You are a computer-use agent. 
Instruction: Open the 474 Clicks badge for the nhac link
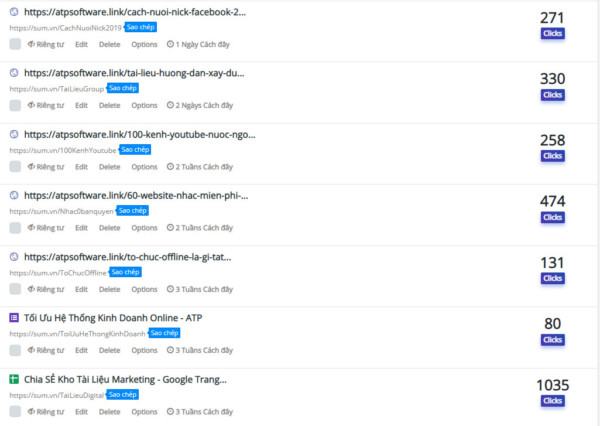pos(553,217)
